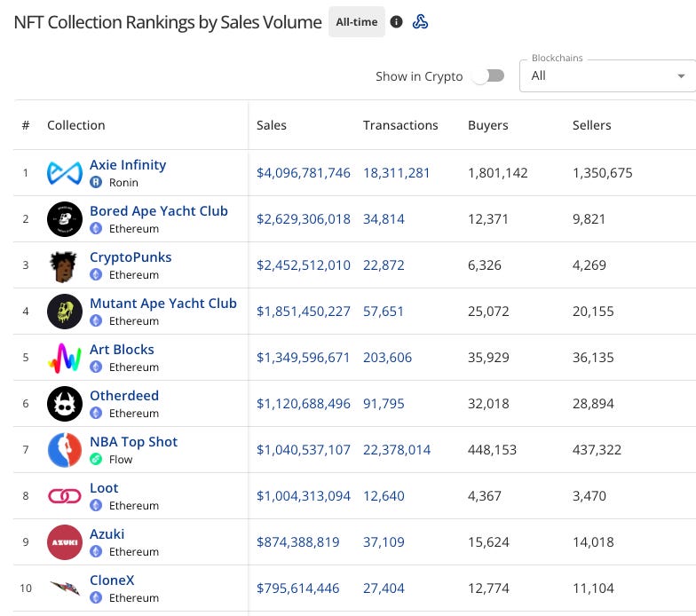Click CloneX sales $795,614,446
The width and height of the screenshot is (696, 616).
click(x=298, y=588)
